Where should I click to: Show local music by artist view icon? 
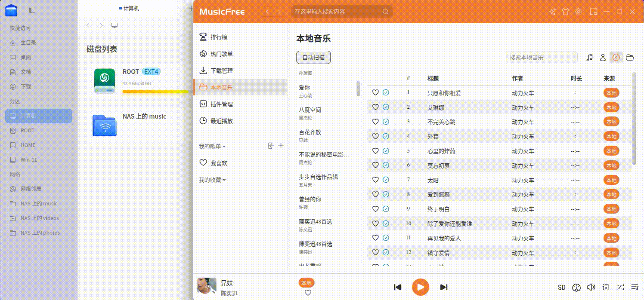pos(603,58)
